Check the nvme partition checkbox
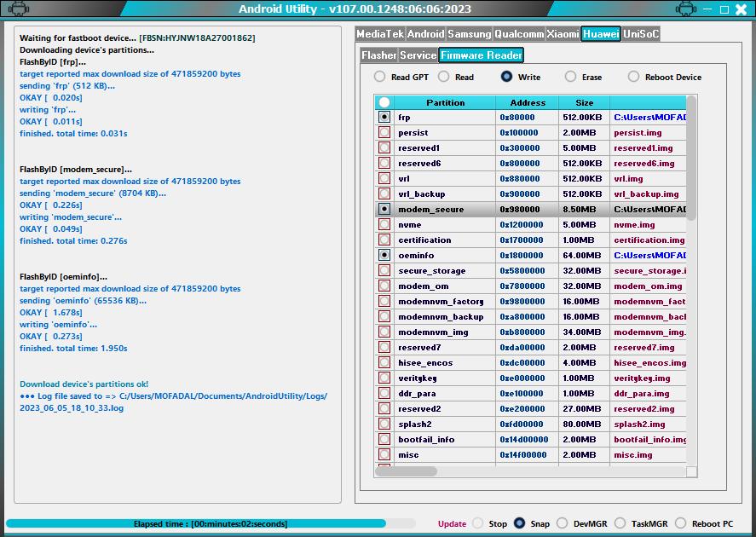The height and width of the screenshot is (537, 756). coord(384,225)
